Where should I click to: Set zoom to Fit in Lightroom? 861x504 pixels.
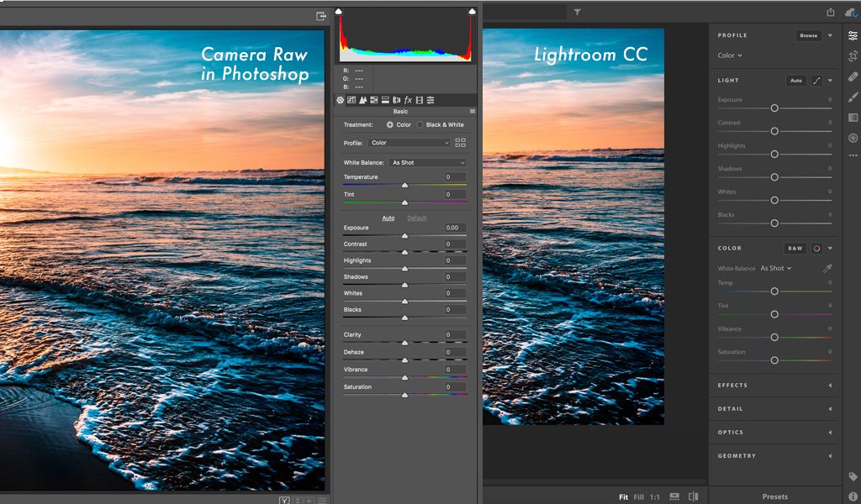tap(623, 497)
